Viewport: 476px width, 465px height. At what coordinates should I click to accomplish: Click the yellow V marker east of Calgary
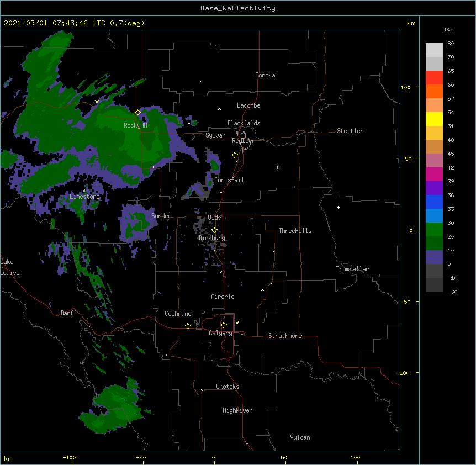237,323
